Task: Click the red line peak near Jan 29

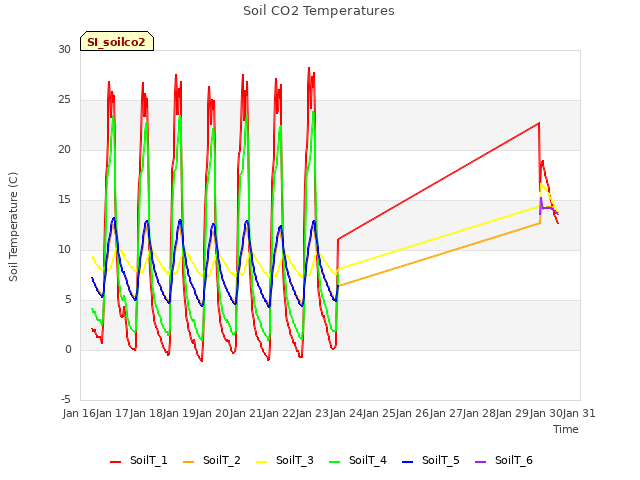Action: 539,122
